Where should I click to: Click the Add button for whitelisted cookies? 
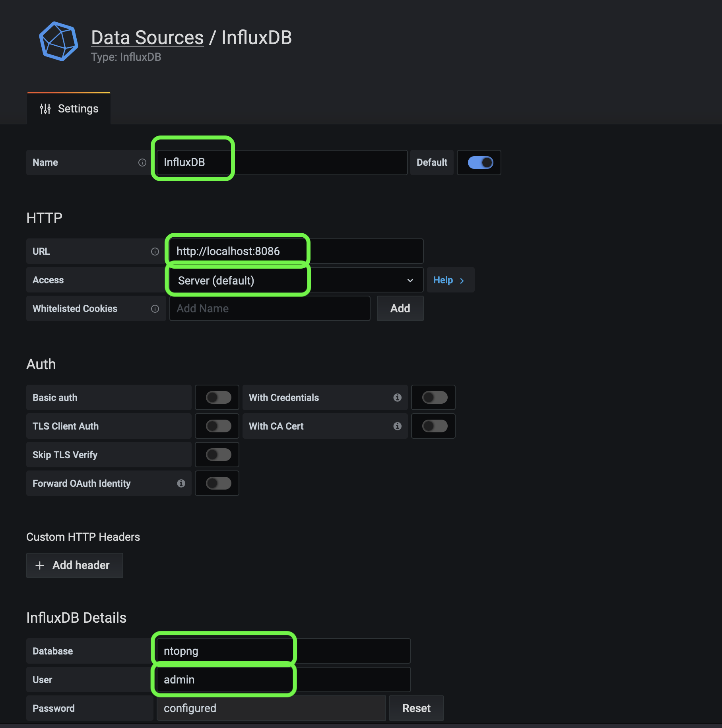[x=400, y=308]
